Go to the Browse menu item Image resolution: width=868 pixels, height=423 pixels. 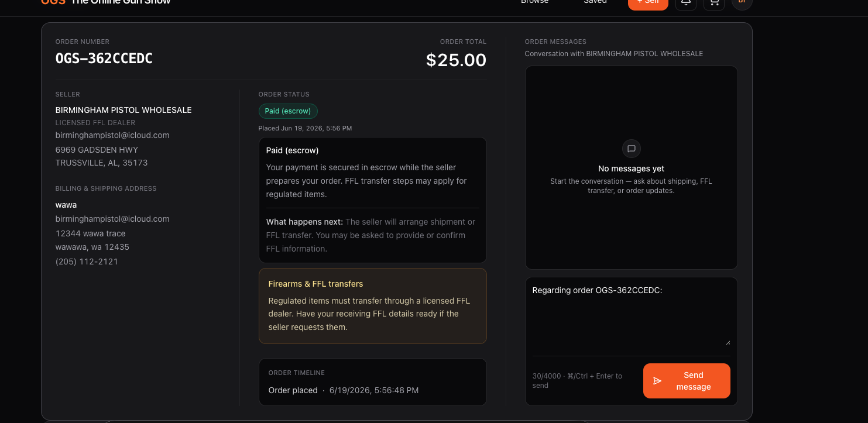coord(535,2)
